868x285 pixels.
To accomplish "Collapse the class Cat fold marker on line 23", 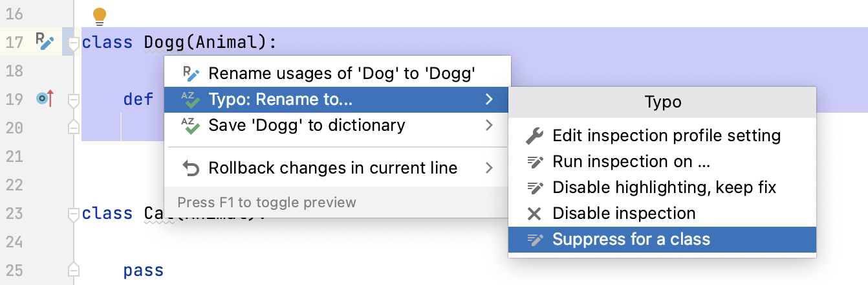I will pyautogui.click(x=74, y=214).
